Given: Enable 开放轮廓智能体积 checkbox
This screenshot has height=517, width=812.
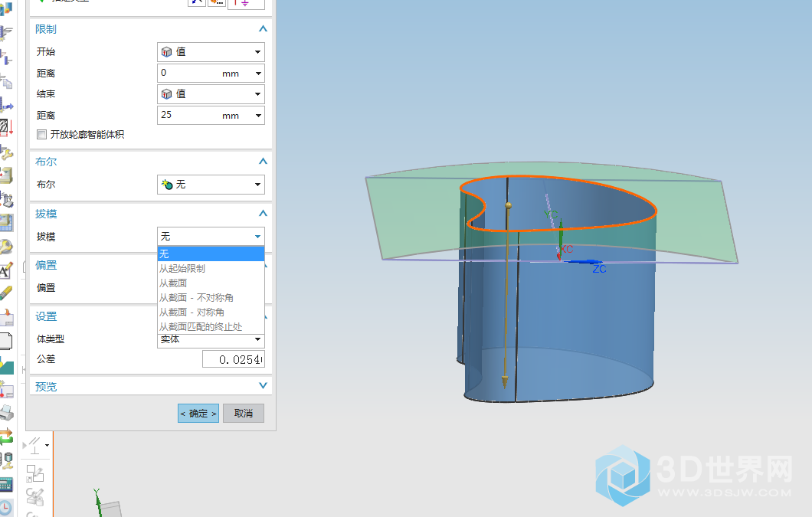Looking at the screenshot, I should (42, 135).
